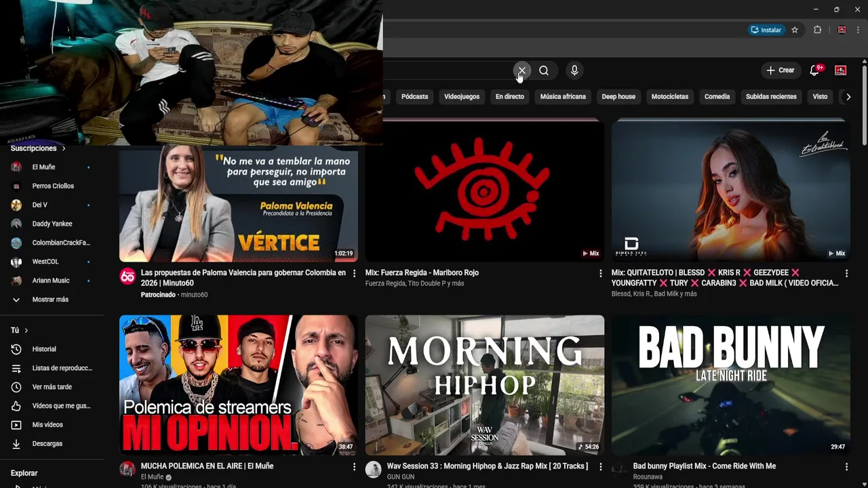
Task: Open Ver más tarde in the sidebar
Action: [52, 387]
